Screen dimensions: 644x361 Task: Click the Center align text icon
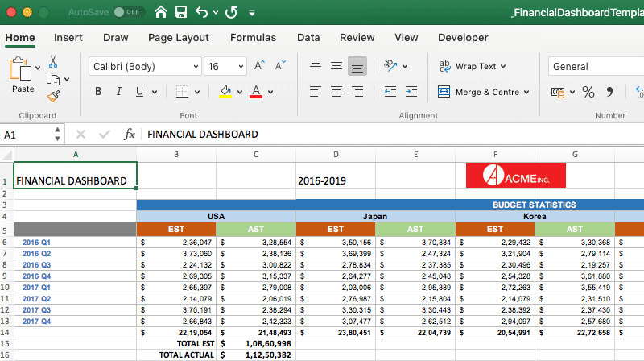click(336, 92)
